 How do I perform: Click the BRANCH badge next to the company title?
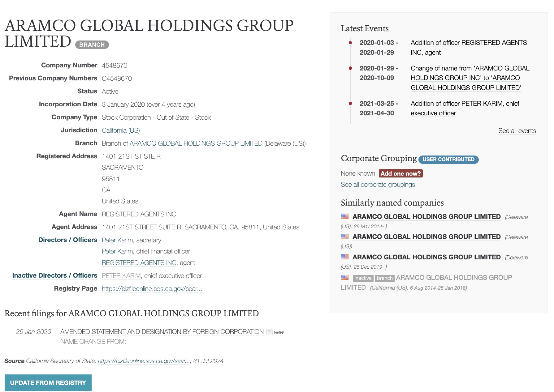[92, 45]
